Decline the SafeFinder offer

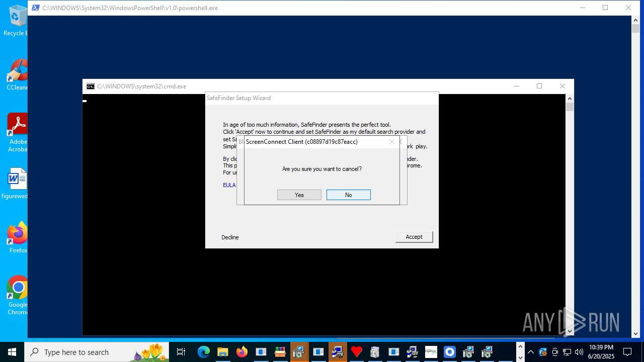coord(230,237)
